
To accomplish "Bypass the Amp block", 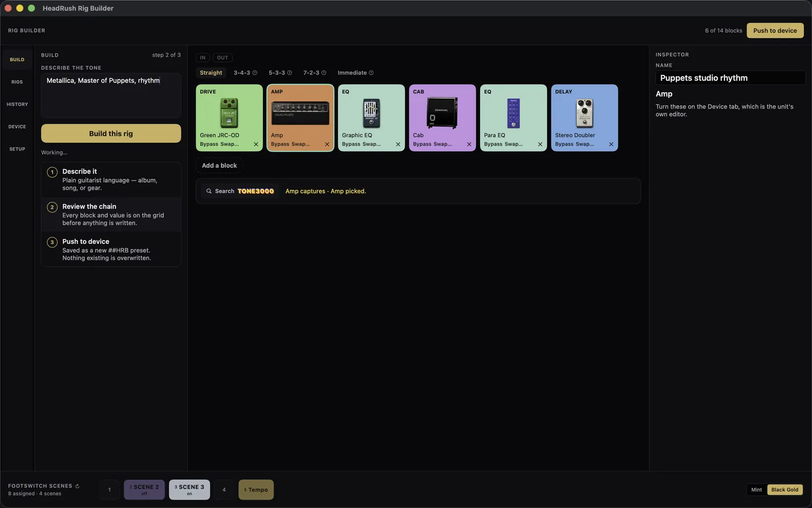I will click(x=280, y=144).
